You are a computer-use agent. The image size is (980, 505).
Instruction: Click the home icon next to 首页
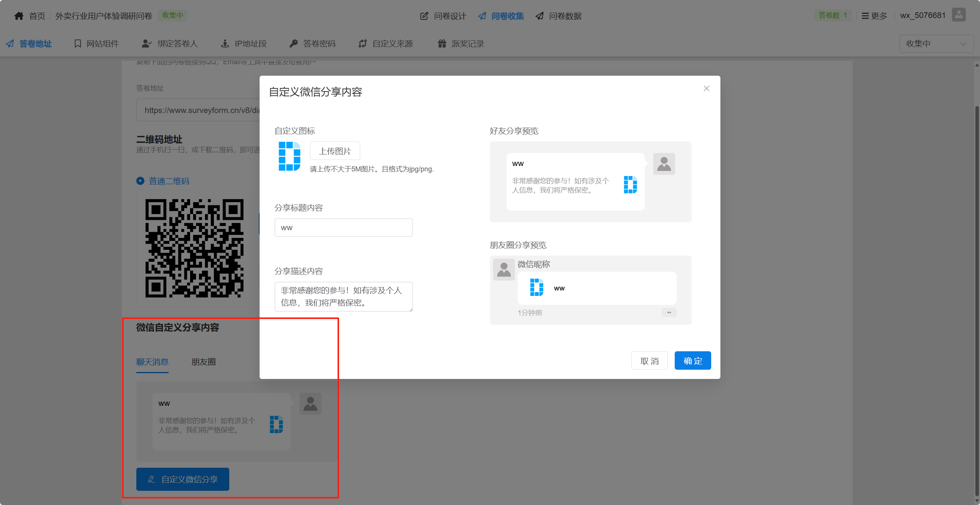pyautogui.click(x=19, y=16)
